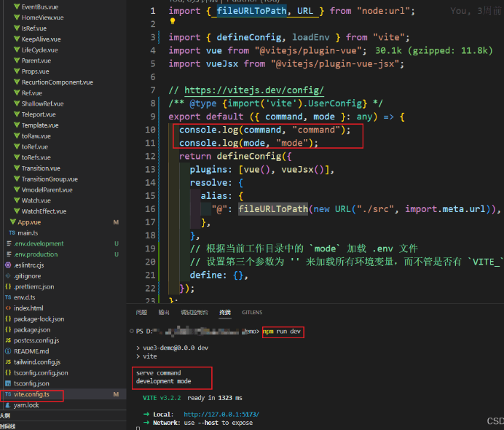Click line number 10 in the gutter
Screen dimensions: 504x430
point(150,130)
